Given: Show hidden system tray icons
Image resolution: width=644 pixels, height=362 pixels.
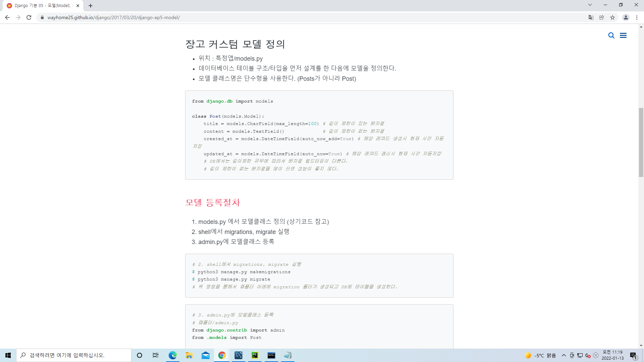Looking at the screenshot, I should coord(564,355).
